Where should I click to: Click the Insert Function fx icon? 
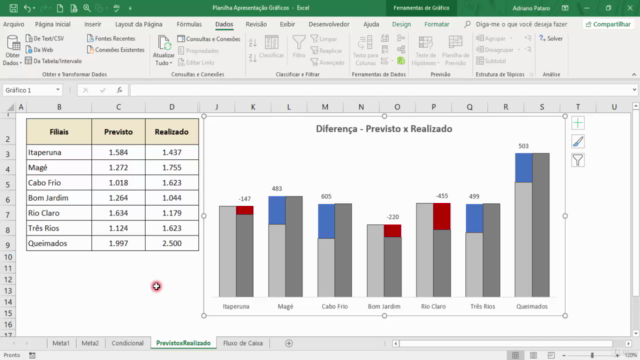click(x=119, y=90)
